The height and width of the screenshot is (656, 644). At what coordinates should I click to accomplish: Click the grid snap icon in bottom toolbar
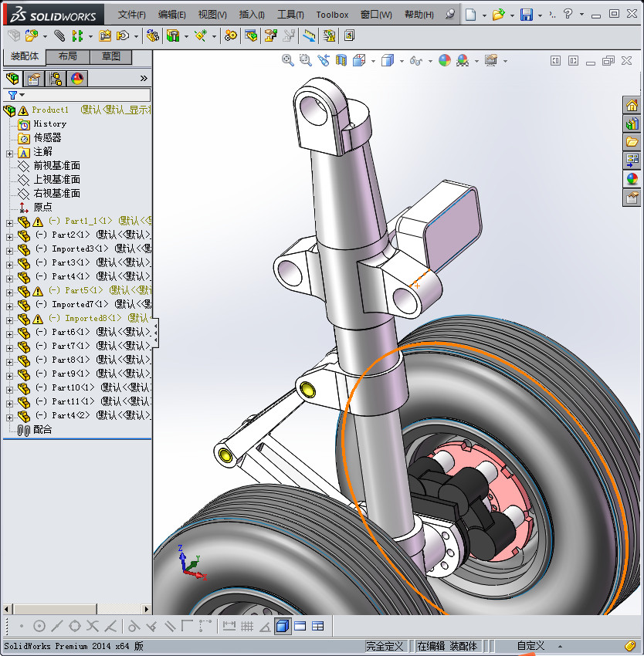pyautogui.click(x=247, y=627)
